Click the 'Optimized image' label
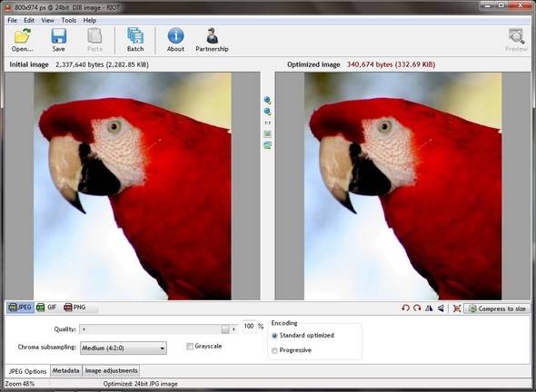 pyautogui.click(x=313, y=64)
